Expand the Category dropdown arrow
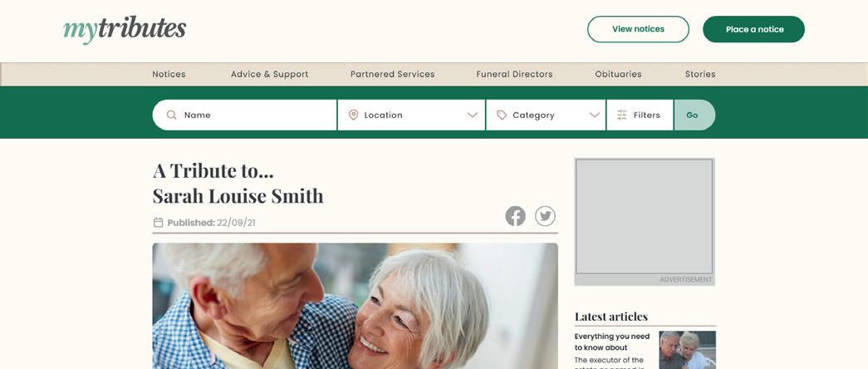868x369 pixels. tap(595, 115)
